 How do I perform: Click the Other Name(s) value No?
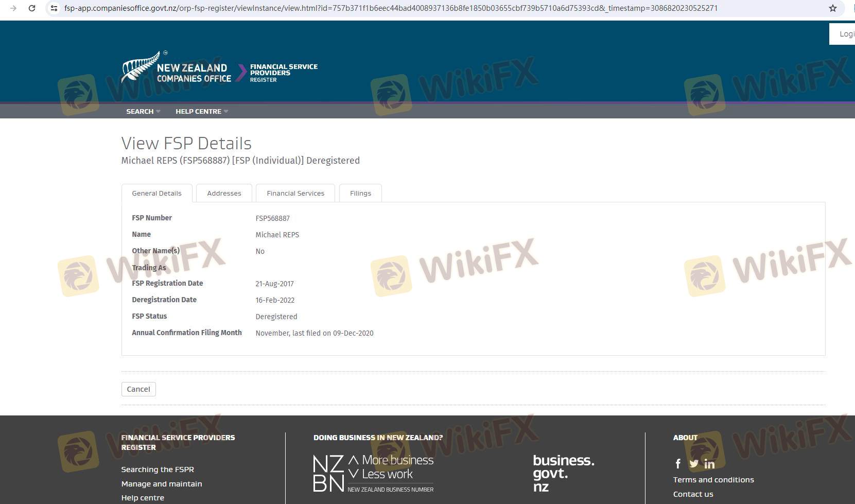tap(260, 251)
